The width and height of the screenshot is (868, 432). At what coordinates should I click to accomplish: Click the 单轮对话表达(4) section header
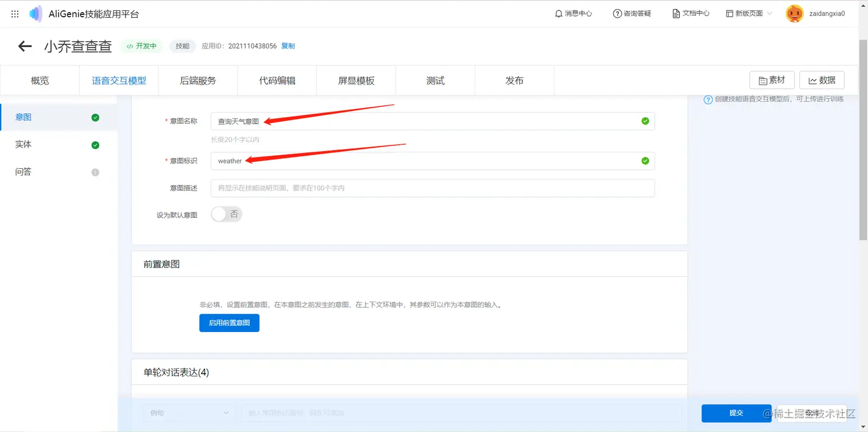pos(176,372)
